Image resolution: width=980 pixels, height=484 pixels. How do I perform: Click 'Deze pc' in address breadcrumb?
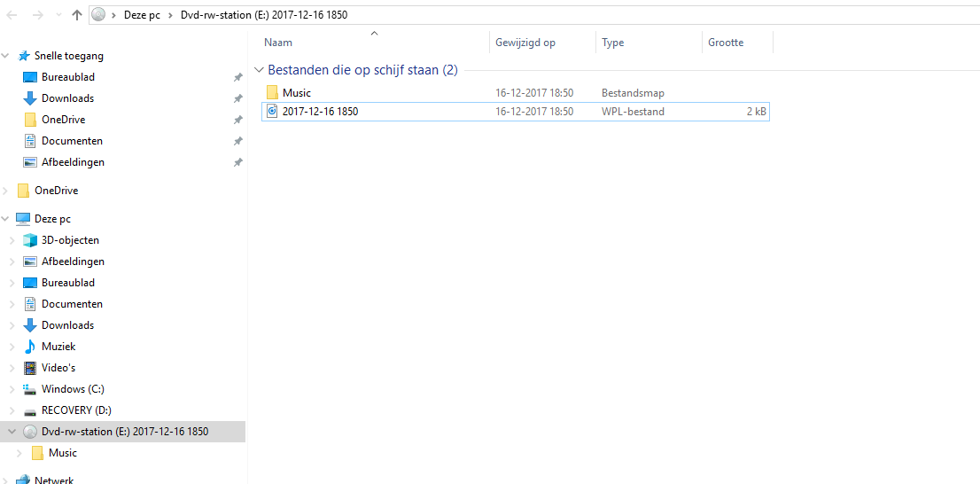click(143, 15)
